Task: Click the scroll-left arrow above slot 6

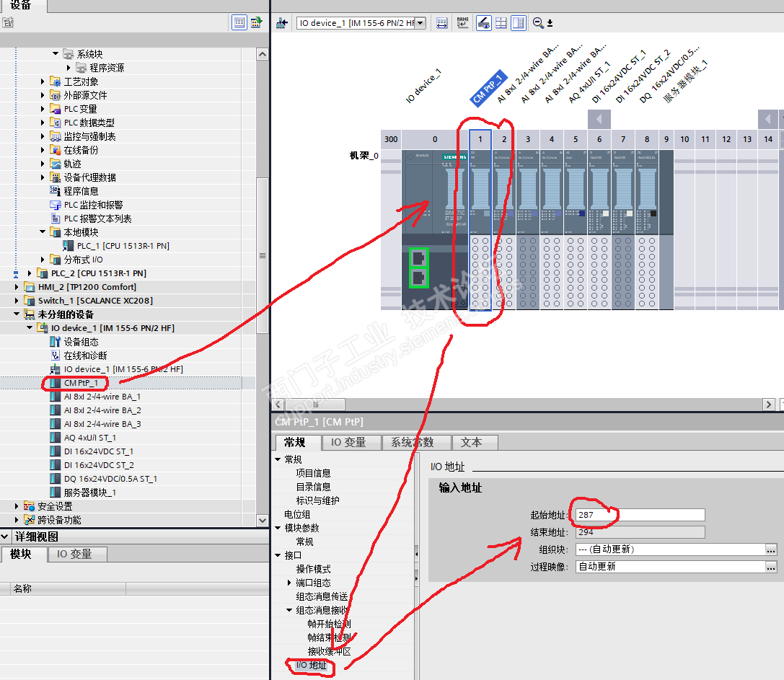Action: pos(599,120)
